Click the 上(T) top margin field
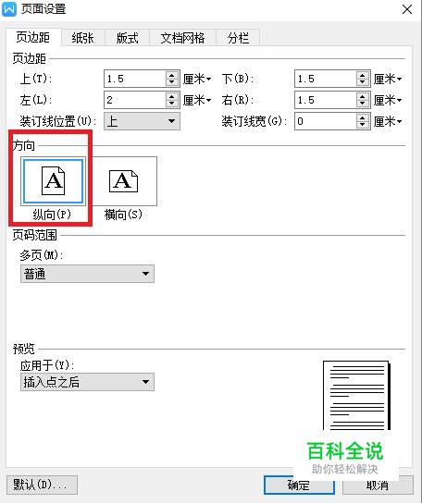Screen dimensions: 422x504 pyautogui.click(x=135, y=79)
